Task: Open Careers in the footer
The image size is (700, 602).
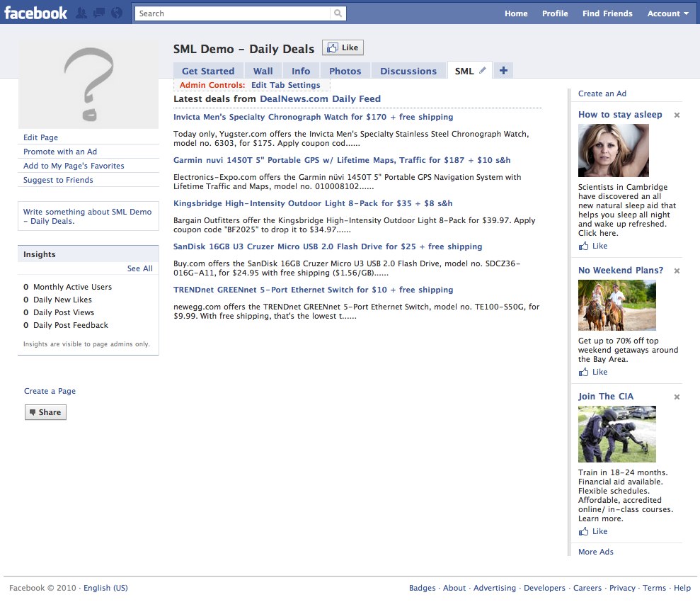Action: click(587, 588)
